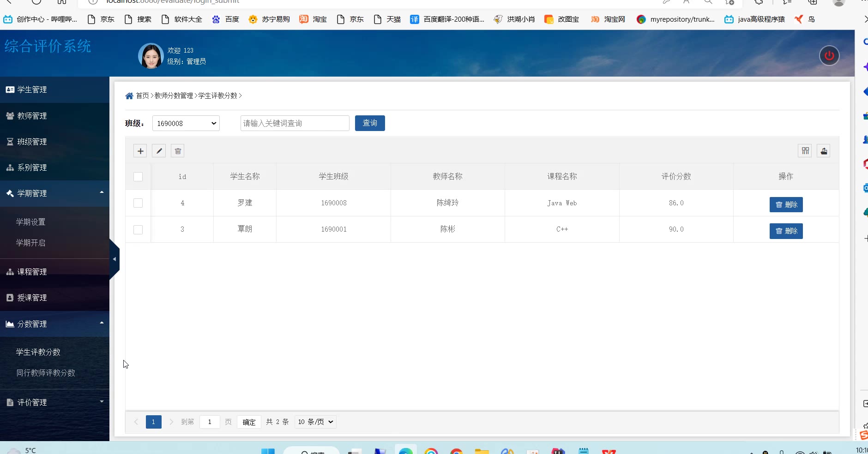
Task: Click the 评价分数 column header
Action: [x=676, y=176]
